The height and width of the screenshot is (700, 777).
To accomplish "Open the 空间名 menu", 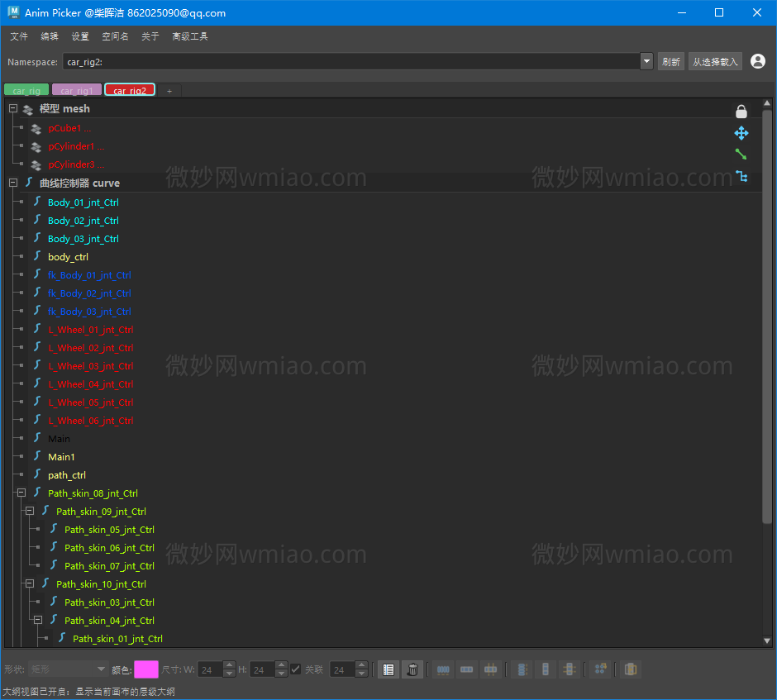I will tap(115, 36).
